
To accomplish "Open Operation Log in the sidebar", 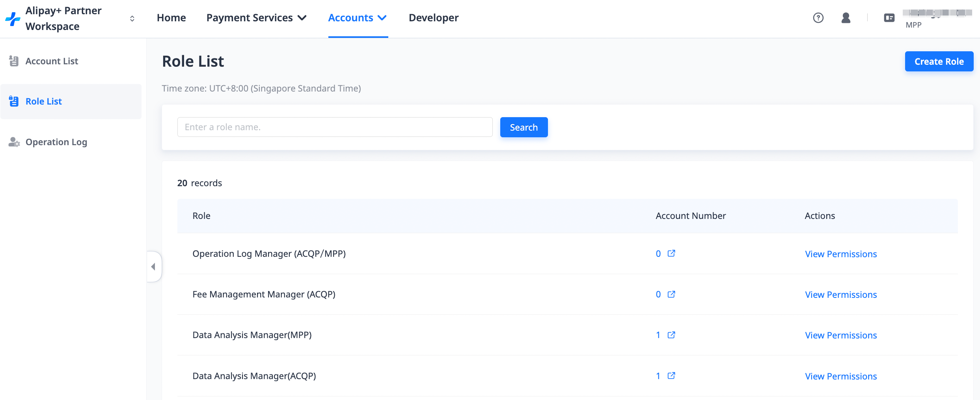I will coord(56,142).
